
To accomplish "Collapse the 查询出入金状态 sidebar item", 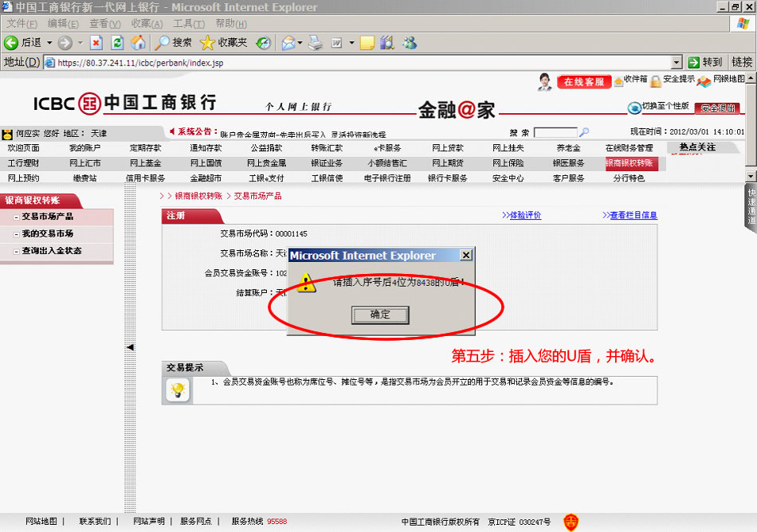I will [17, 252].
